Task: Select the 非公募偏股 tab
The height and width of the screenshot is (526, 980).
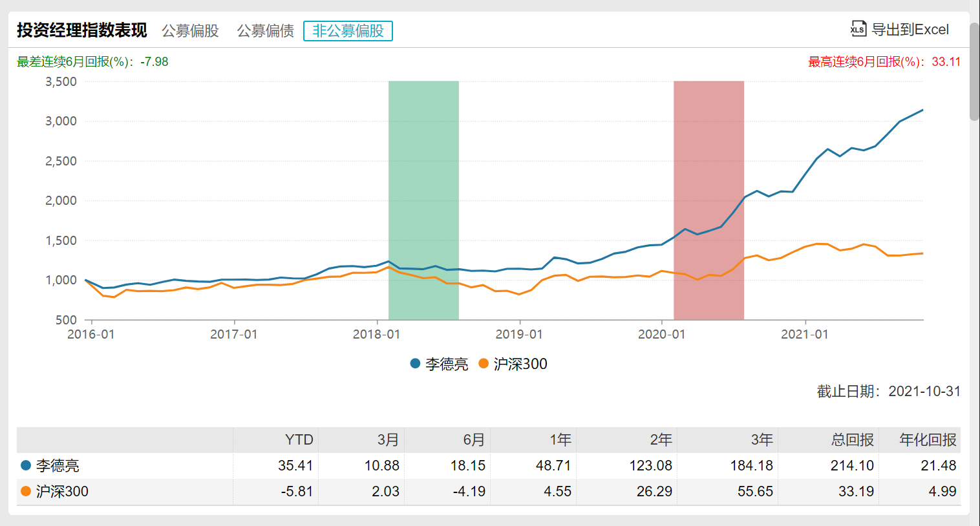Action: pyautogui.click(x=348, y=31)
